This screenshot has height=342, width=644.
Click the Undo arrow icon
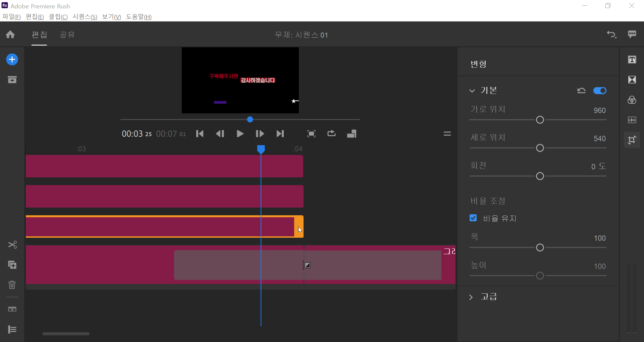[x=612, y=35]
